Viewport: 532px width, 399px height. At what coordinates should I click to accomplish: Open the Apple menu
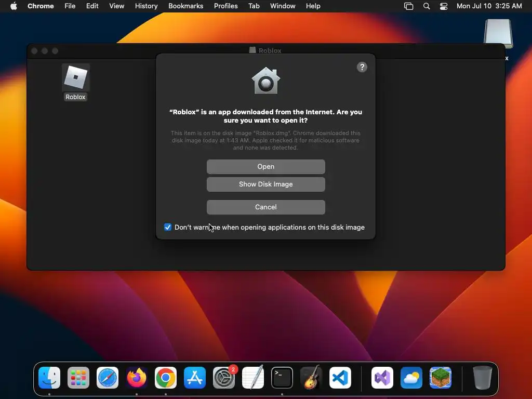pos(14,6)
